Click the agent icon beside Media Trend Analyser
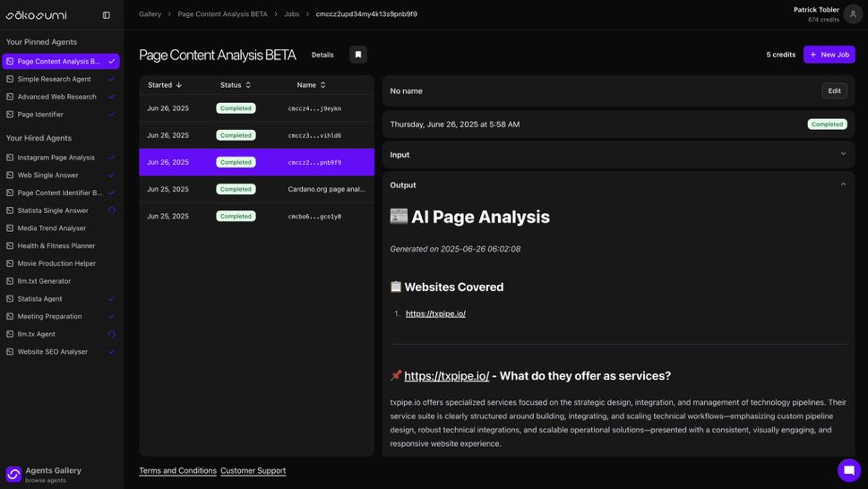The image size is (868, 489). click(10, 228)
